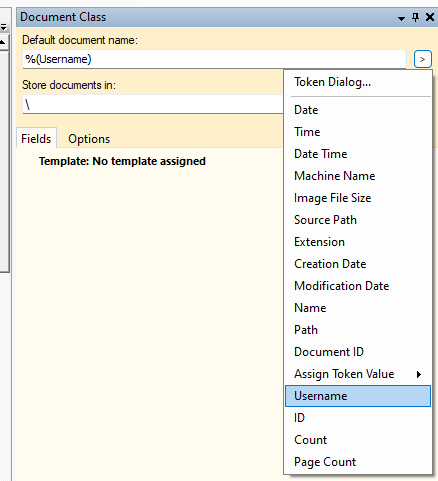Select the Fields tab

pyautogui.click(x=36, y=139)
